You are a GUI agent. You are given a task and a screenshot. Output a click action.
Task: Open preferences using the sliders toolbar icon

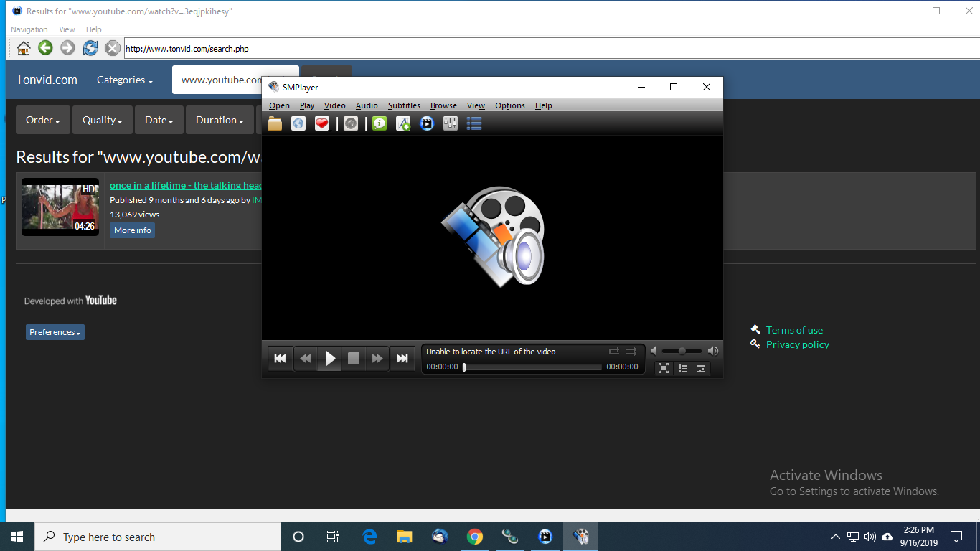tap(451, 123)
